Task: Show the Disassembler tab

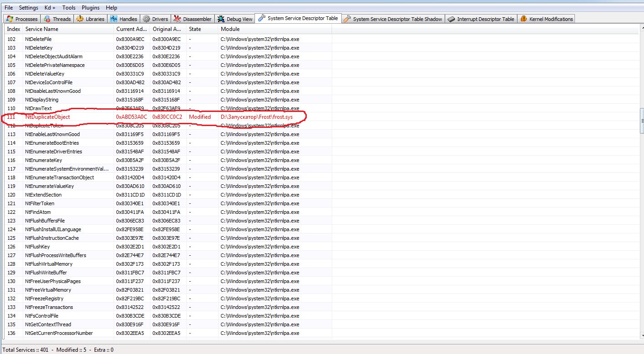Action: click(192, 19)
